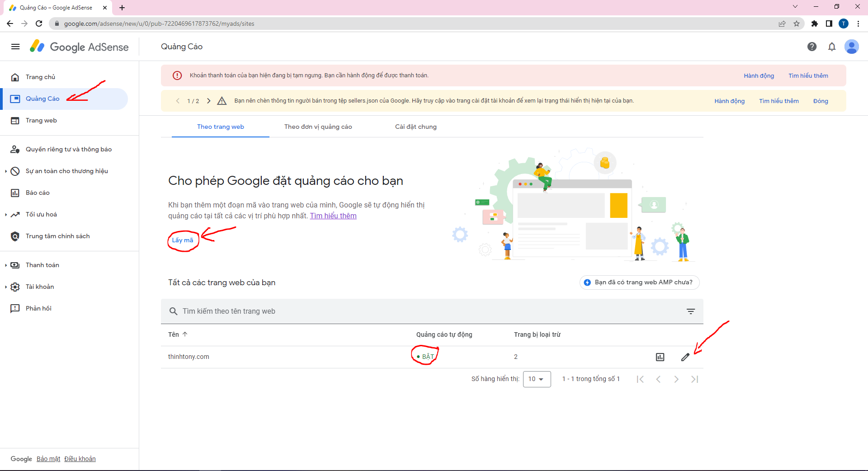
Task: Open the notifications bell
Action: point(832,47)
